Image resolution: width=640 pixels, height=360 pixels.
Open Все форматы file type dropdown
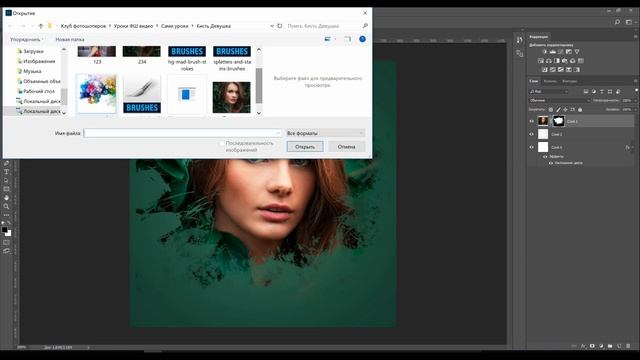tap(325, 133)
